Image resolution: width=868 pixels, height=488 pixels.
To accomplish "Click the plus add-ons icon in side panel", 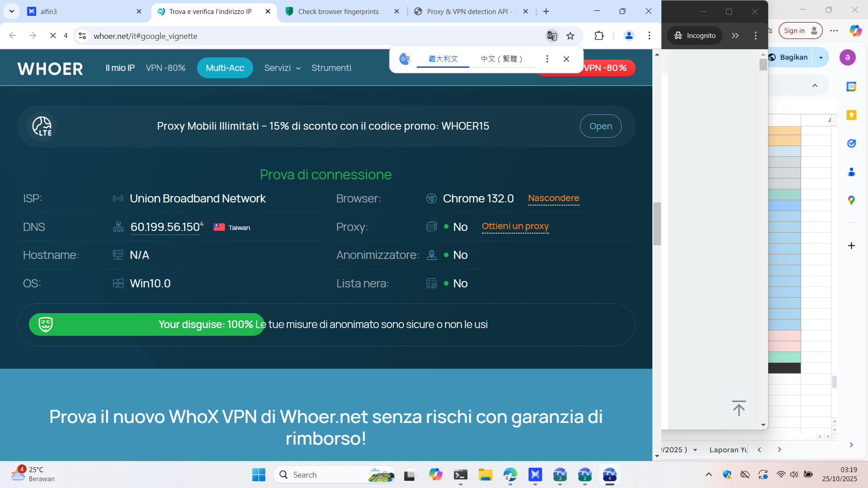I will [x=851, y=246].
